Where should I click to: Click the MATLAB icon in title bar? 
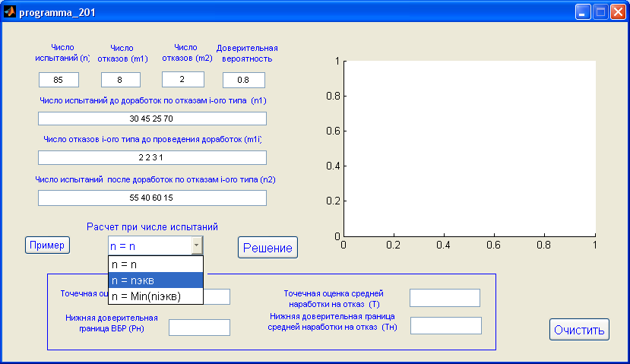click(x=10, y=12)
